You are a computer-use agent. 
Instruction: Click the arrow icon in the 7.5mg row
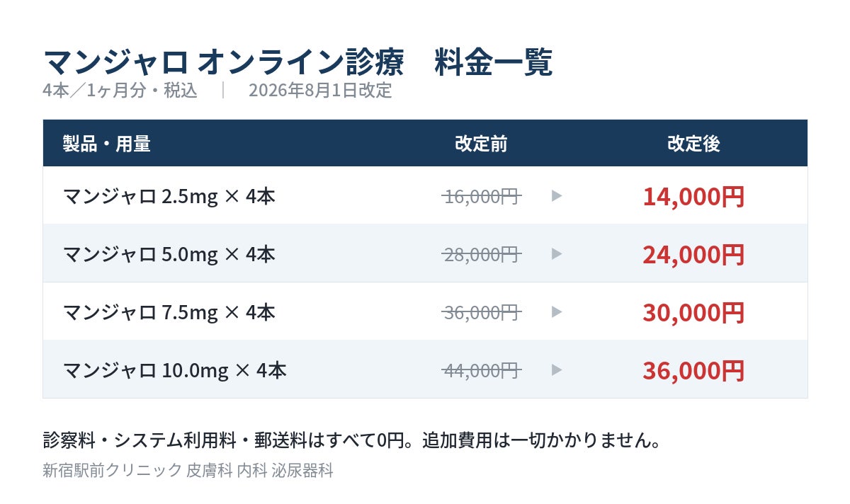[557, 312]
